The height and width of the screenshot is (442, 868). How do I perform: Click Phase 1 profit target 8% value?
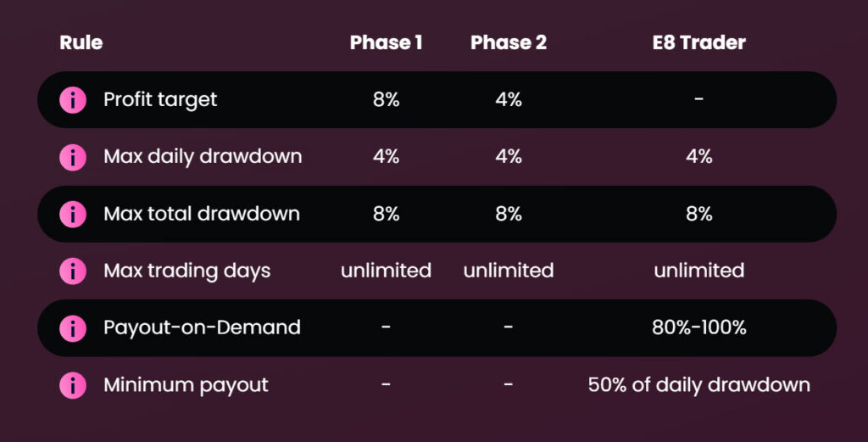386,100
